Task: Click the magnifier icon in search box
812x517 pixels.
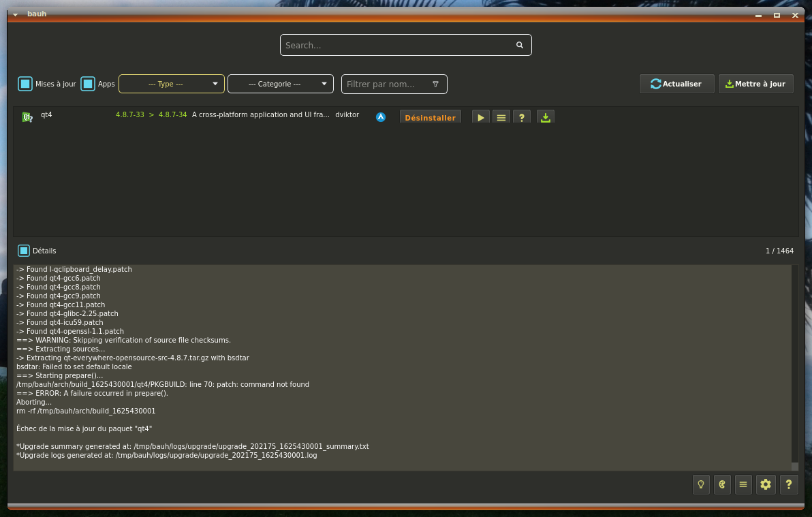Action: pyautogui.click(x=519, y=45)
